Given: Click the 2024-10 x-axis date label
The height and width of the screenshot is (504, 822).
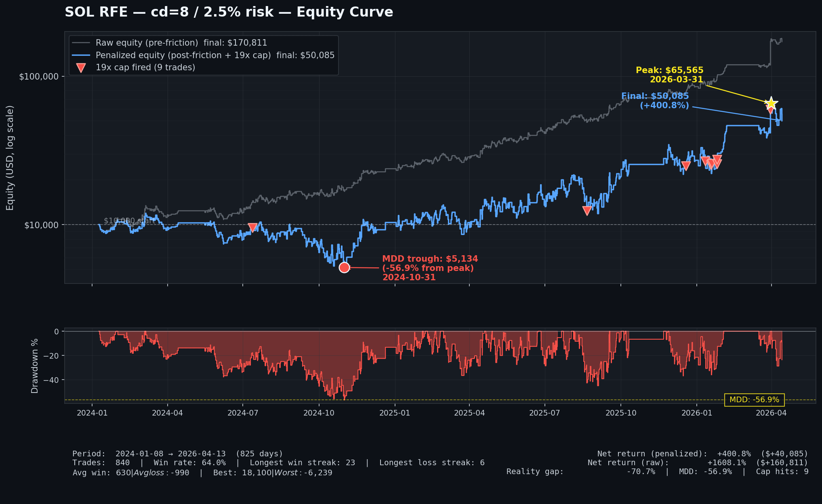Looking at the screenshot, I should (x=319, y=413).
